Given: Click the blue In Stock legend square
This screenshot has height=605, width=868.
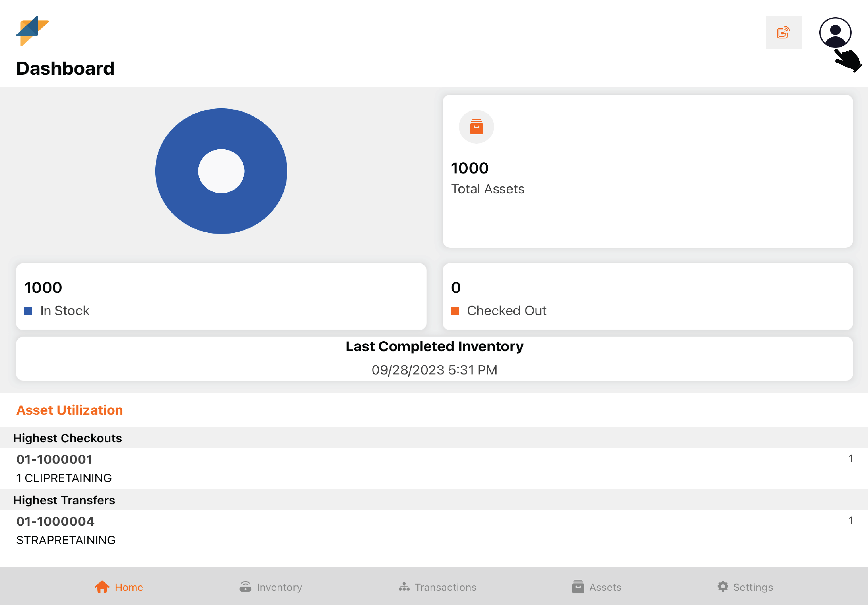Looking at the screenshot, I should (28, 311).
